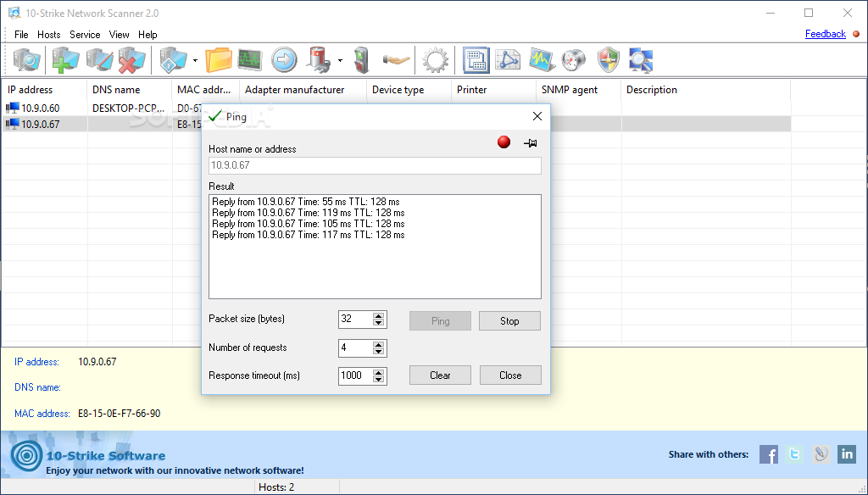
Task: Click the laptop monitoring graph icon
Action: (x=542, y=60)
